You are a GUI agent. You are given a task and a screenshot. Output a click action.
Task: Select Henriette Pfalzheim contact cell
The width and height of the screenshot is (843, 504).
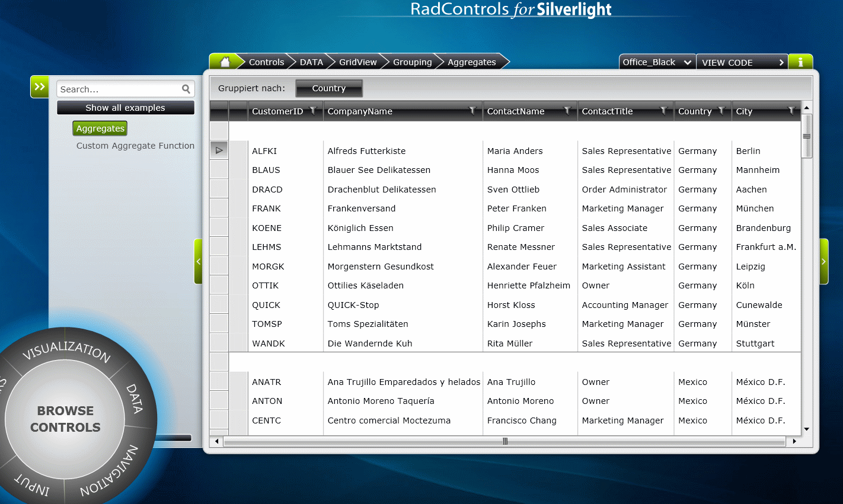[529, 285]
